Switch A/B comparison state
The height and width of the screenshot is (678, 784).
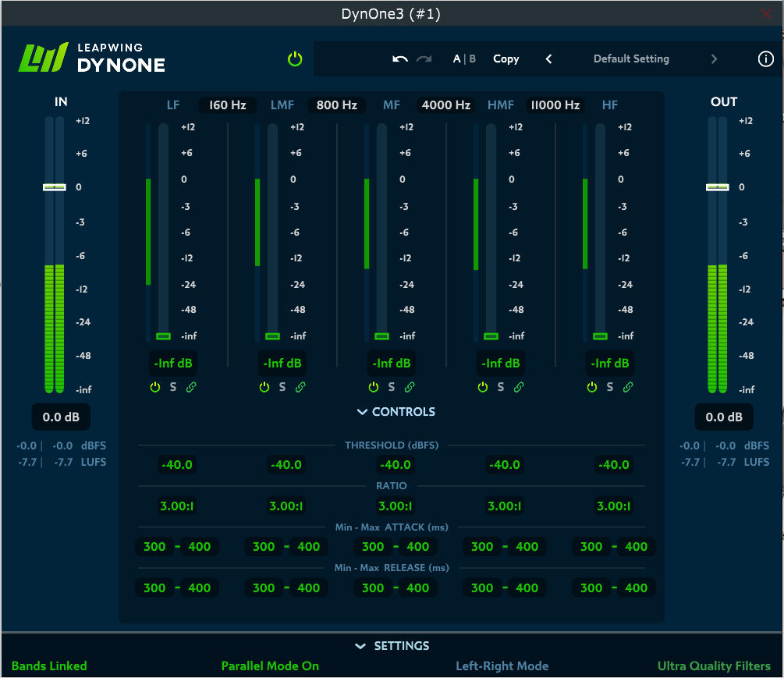click(464, 59)
